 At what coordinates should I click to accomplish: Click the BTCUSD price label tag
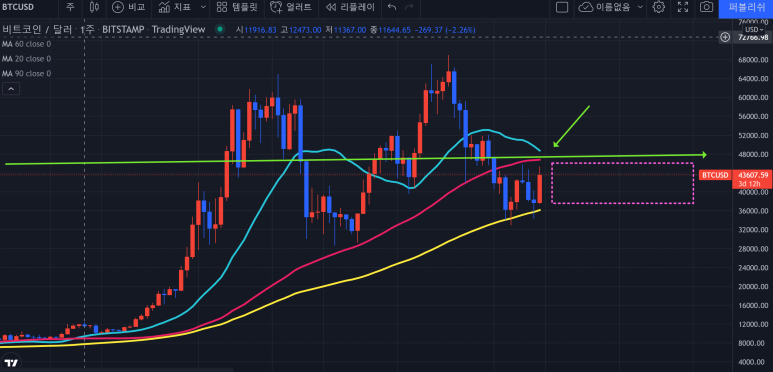(x=715, y=175)
